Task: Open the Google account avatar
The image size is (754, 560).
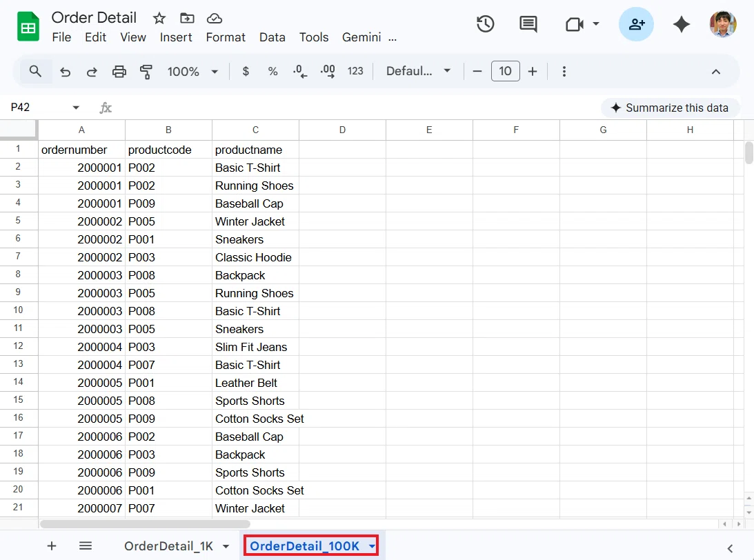Action: point(723,24)
